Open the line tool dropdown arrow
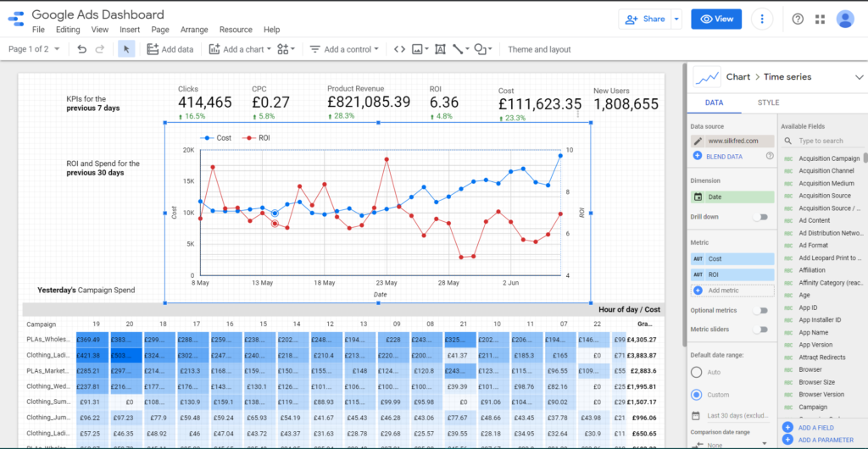Image resolution: width=868 pixels, height=449 pixels. point(468,49)
